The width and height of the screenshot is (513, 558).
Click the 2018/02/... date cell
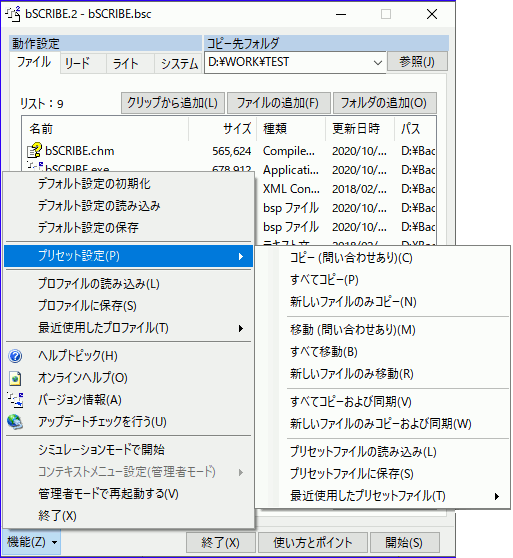click(359, 189)
